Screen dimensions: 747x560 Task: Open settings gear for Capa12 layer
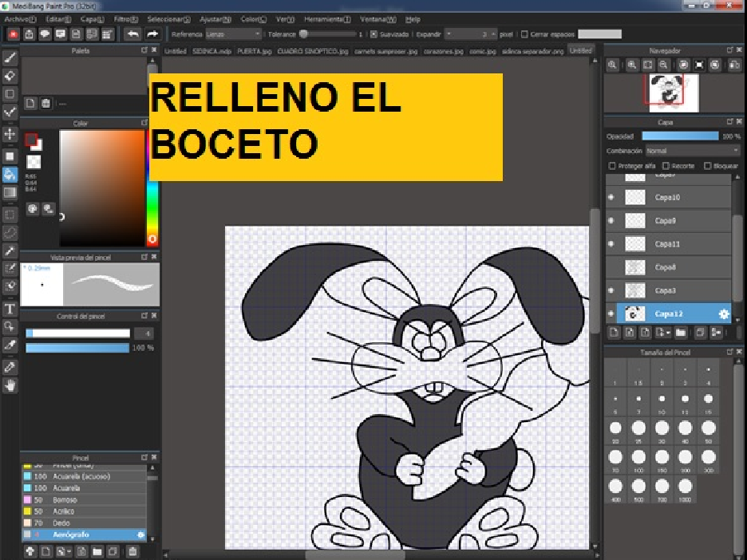tap(724, 314)
